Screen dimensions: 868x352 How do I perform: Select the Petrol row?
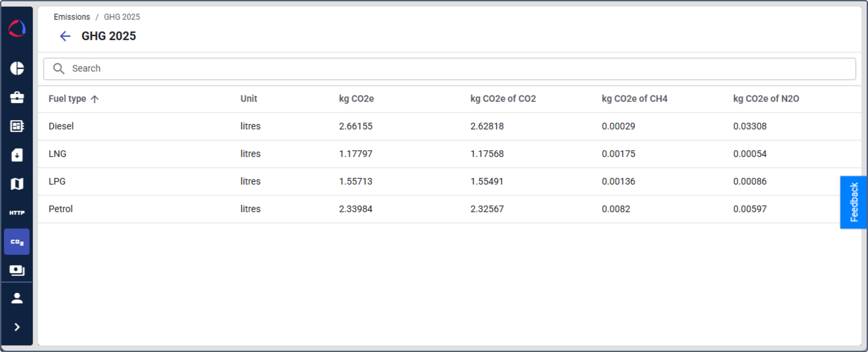pyautogui.click(x=60, y=209)
